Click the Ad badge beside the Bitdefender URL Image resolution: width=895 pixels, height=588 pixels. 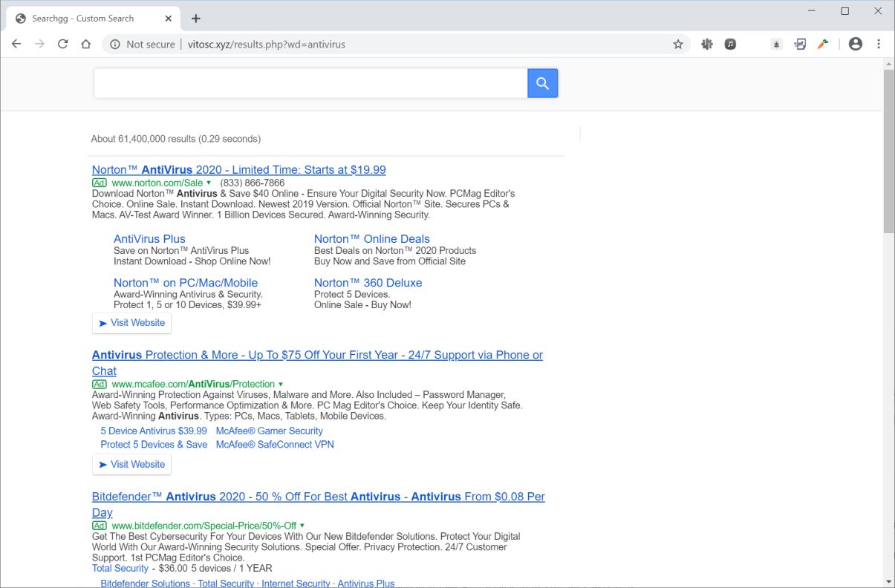[x=100, y=526]
